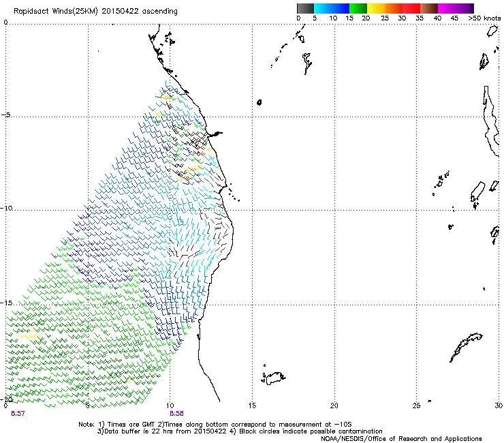Click the latitude label -20 on left axis

pos(6,399)
